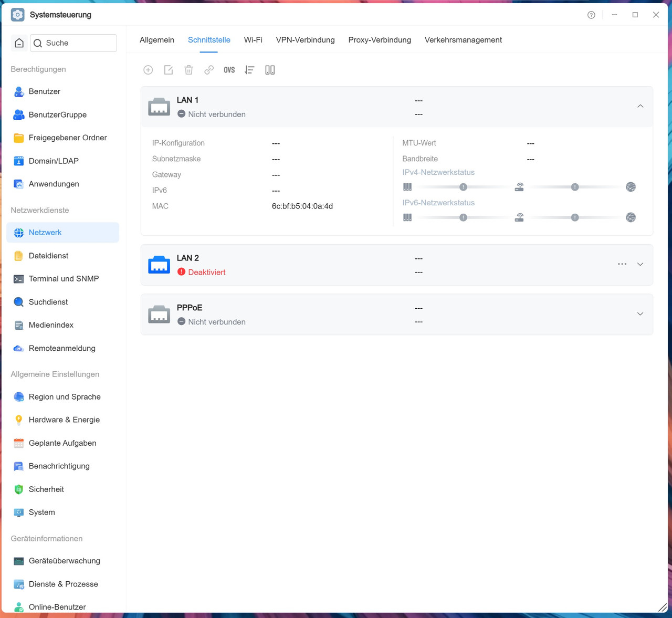This screenshot has width=672, height=618.
Task: Click the Suche search field
Action: pyautogui.click(x=73, y=43)
